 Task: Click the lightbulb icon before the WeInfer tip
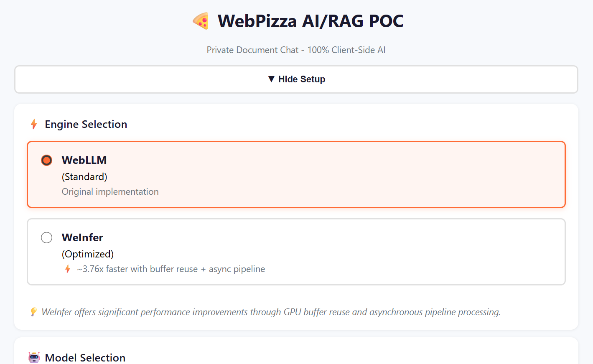[x=33, y=312]
